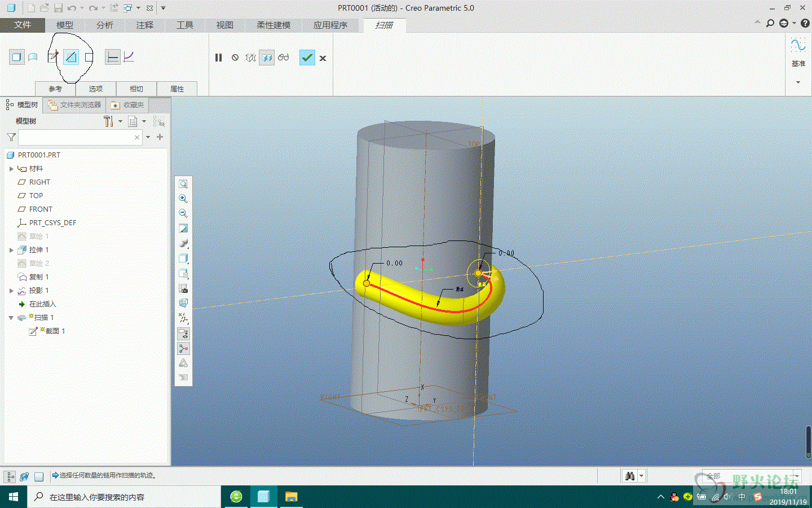Click the Zoom Out icon in graphics toolbar
812x508 pixels.
point(183,213)
